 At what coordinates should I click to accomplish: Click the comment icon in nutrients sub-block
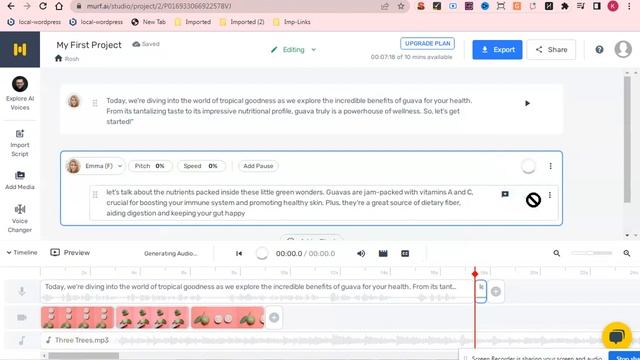[x=505, y=194]
